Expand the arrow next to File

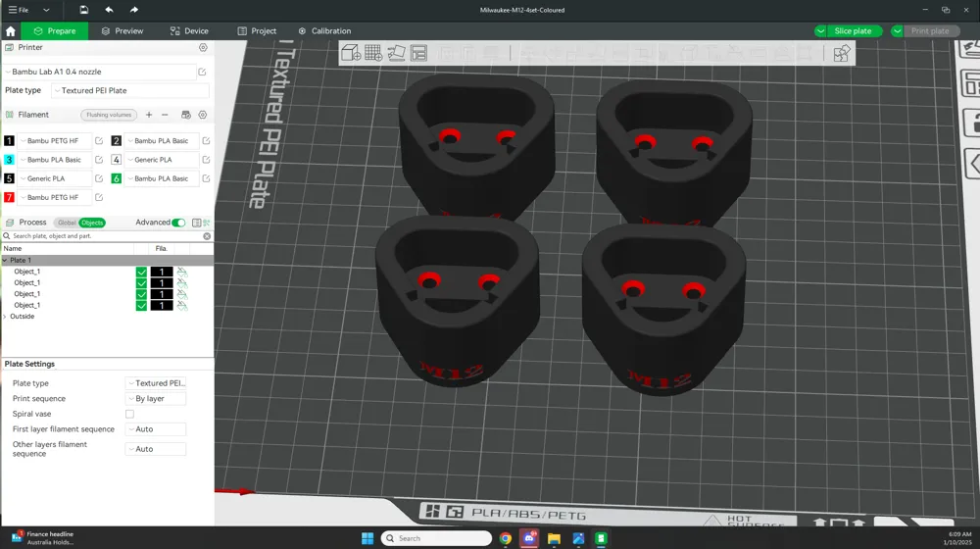click(46, 10)
